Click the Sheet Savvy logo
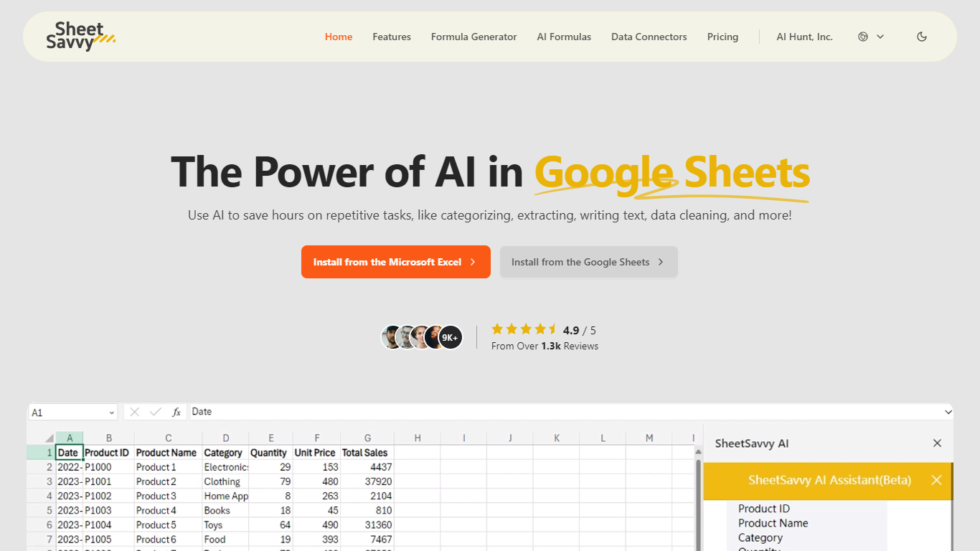Viewport: 980px width, 551px height. tap(81, 37)
